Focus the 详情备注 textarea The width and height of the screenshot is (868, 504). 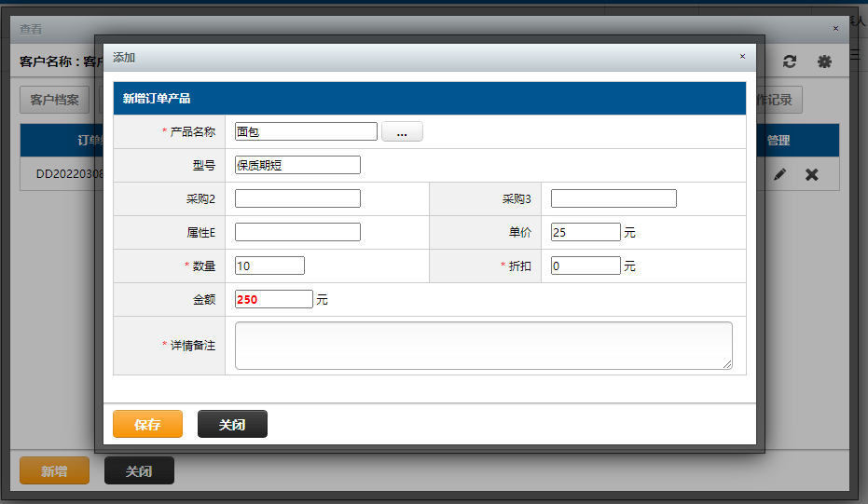point(484,346)
